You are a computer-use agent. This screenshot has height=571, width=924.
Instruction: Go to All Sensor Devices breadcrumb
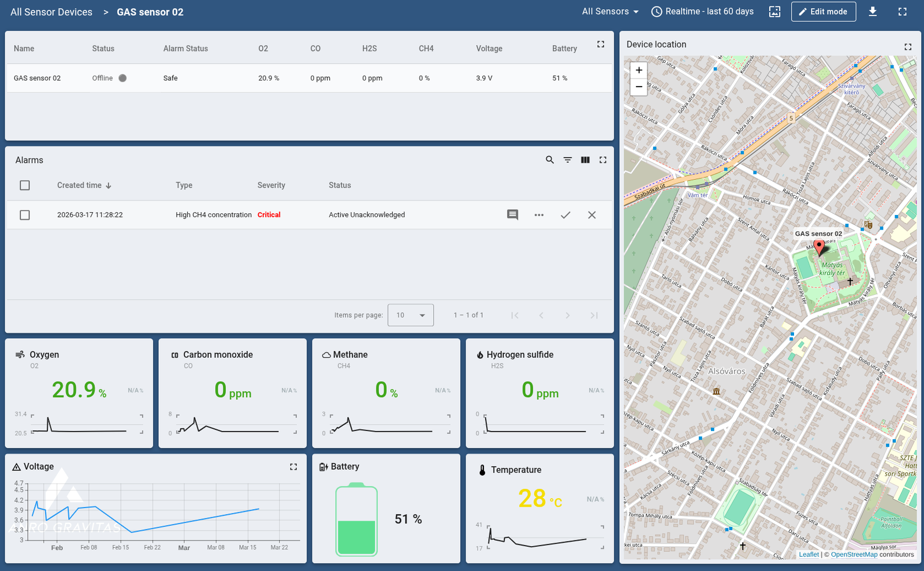point(51,12)
